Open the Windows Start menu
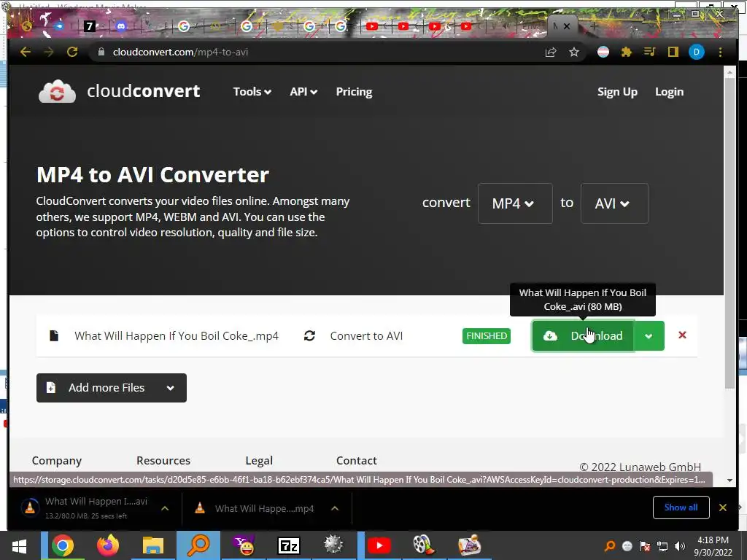 [x=19, y=545]
